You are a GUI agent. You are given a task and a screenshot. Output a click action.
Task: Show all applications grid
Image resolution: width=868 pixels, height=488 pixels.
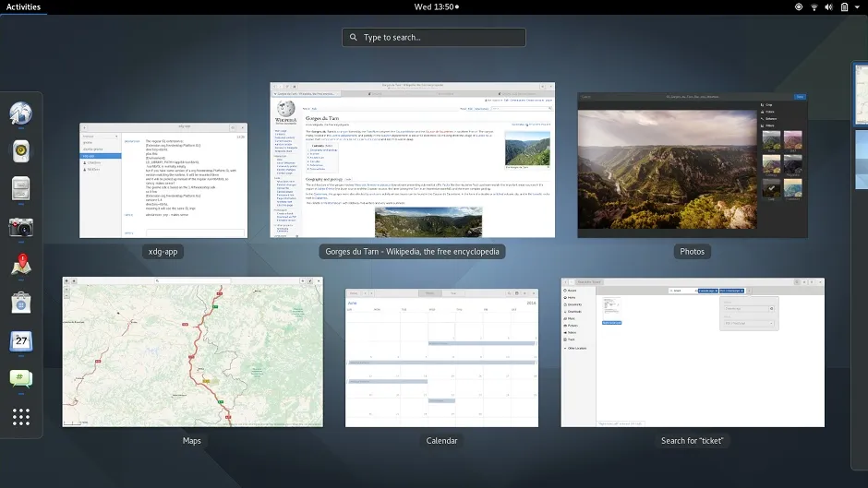coord(21,417)
